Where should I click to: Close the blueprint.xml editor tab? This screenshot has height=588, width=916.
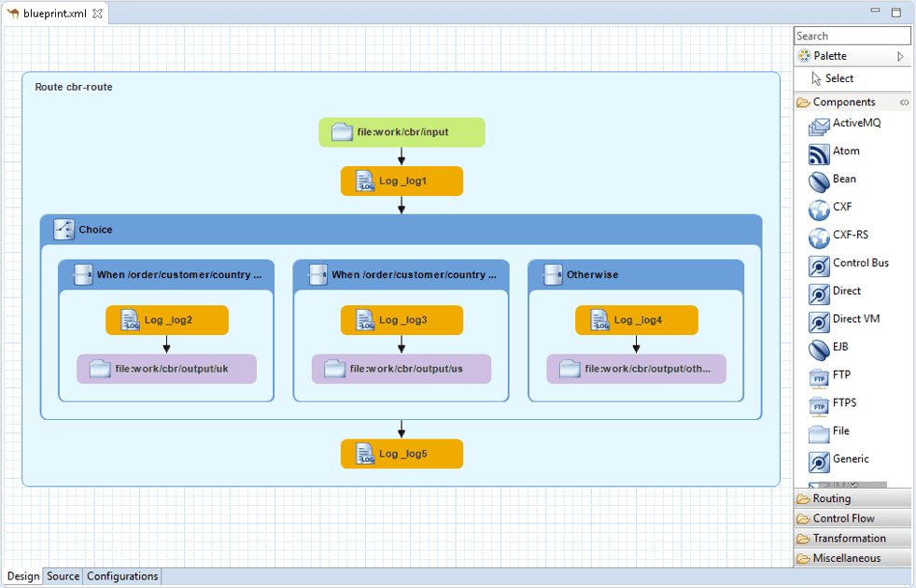98,14
